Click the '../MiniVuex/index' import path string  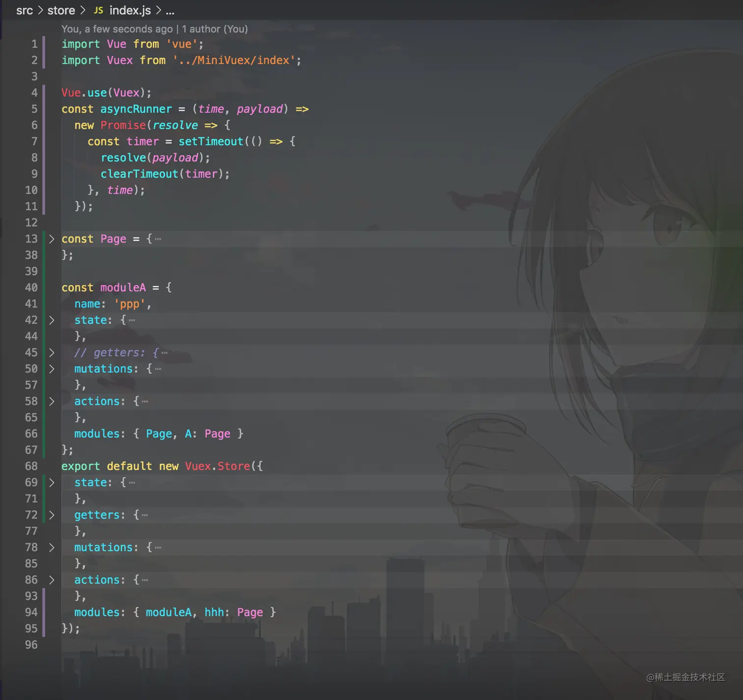point(233,60)
